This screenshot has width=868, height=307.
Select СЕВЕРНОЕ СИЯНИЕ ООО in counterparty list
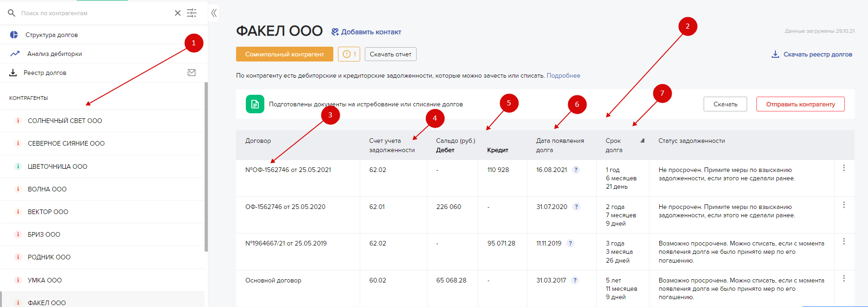click(x=66, y=143)
